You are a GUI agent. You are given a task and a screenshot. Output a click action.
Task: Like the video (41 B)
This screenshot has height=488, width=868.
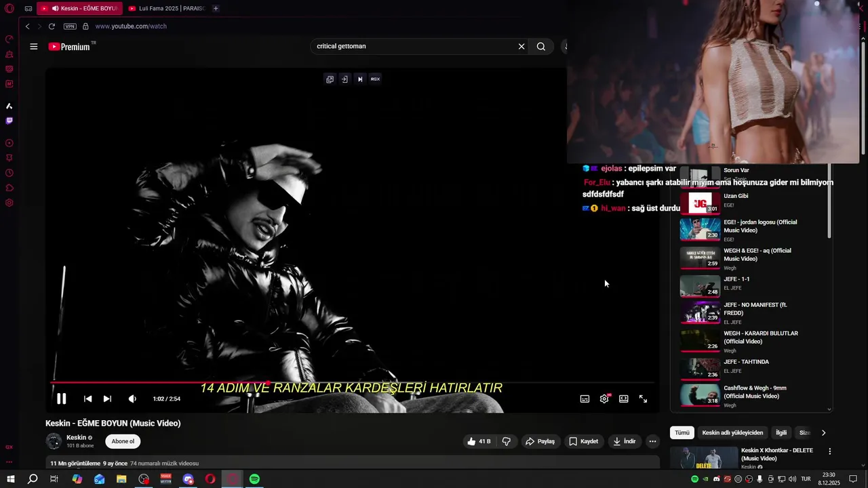pos(479,441)
